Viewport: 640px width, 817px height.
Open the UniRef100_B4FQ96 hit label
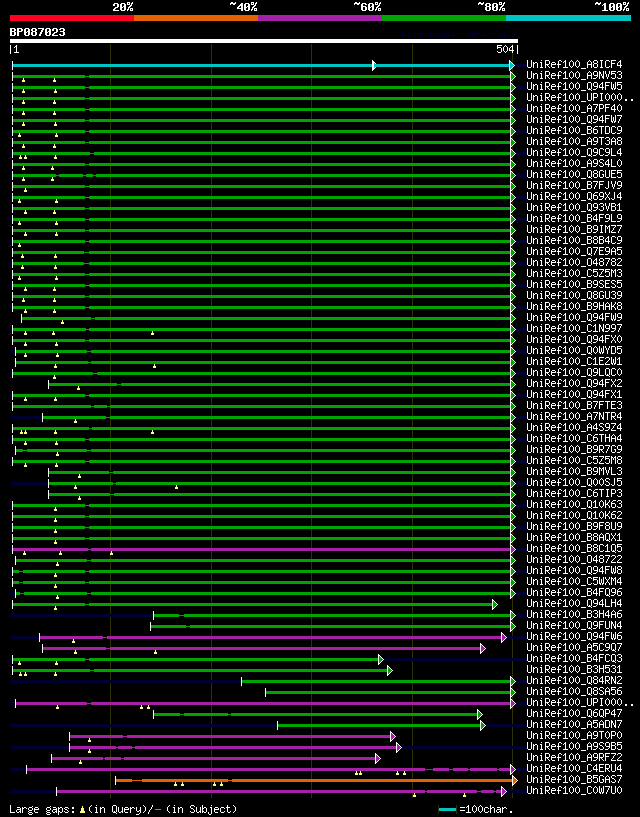click(574, 592)
